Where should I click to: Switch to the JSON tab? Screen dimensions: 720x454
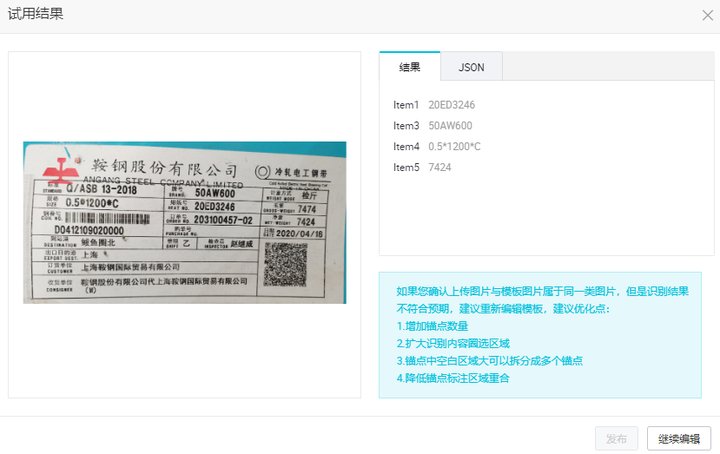click(471, 67)
